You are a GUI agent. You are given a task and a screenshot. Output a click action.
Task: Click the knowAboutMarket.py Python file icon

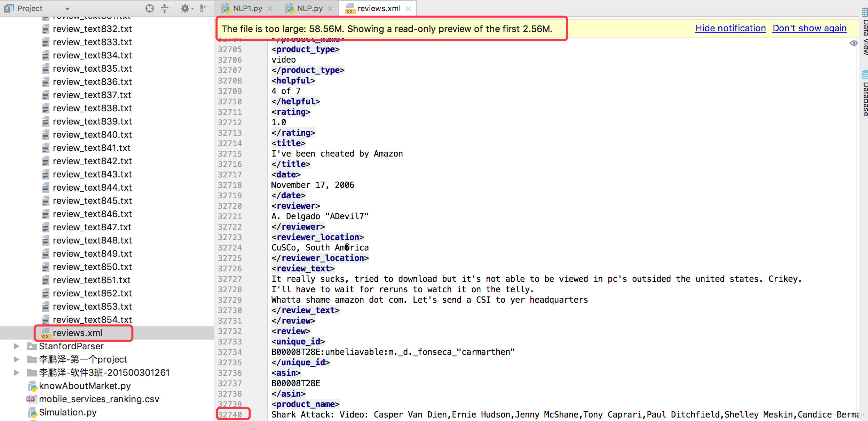click(32, 386)
